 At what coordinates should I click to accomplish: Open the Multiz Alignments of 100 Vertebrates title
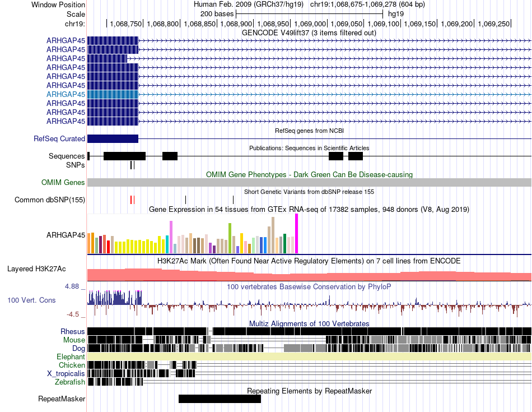coord(309,323)
